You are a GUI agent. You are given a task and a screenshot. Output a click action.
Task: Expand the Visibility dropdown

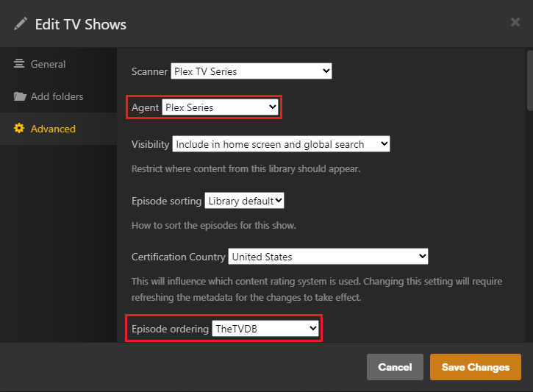[281, 144]
